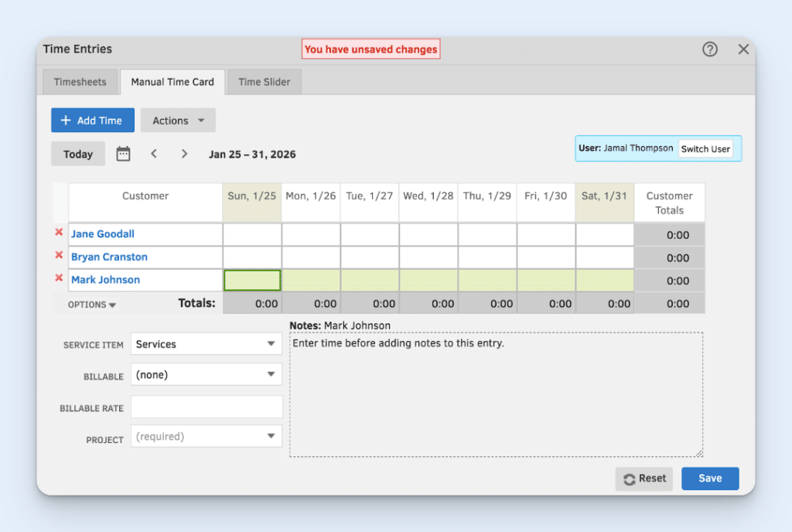Remove Jane Goodall's row via red X
Viewport: 792px width, 532px height.
(x=60, y=234)
